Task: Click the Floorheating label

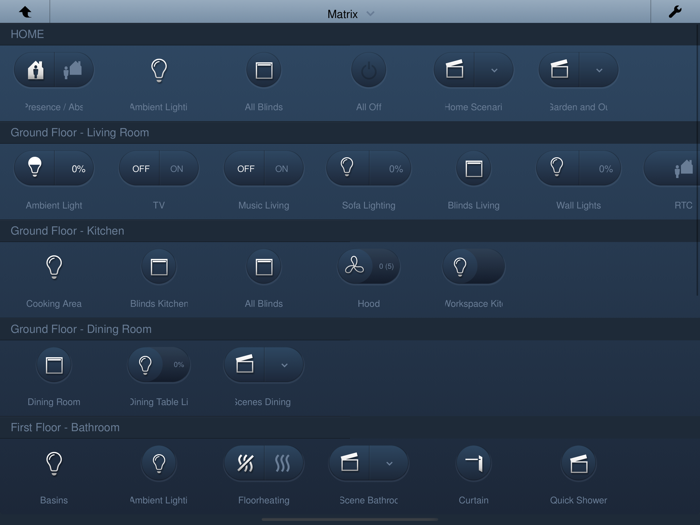Action: coord(264,500)
